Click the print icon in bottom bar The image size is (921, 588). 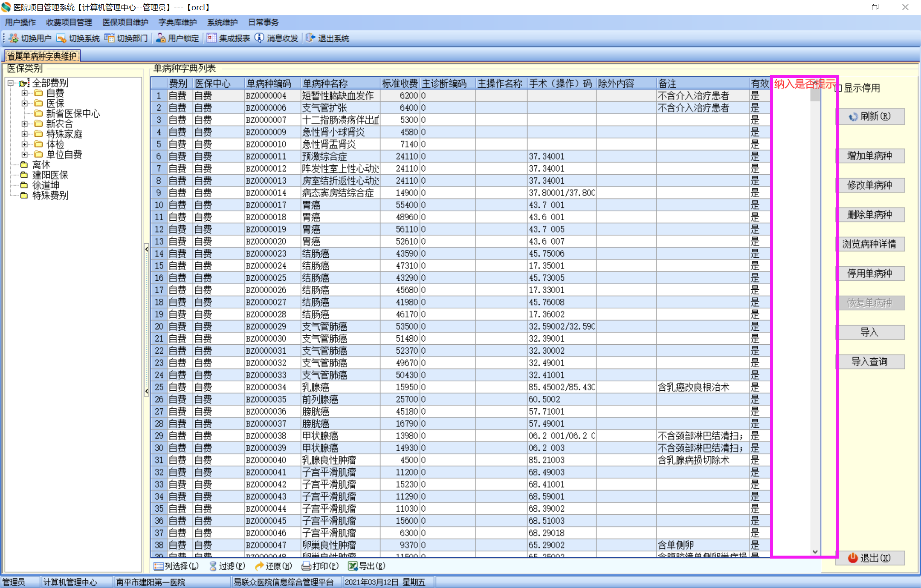306,566
